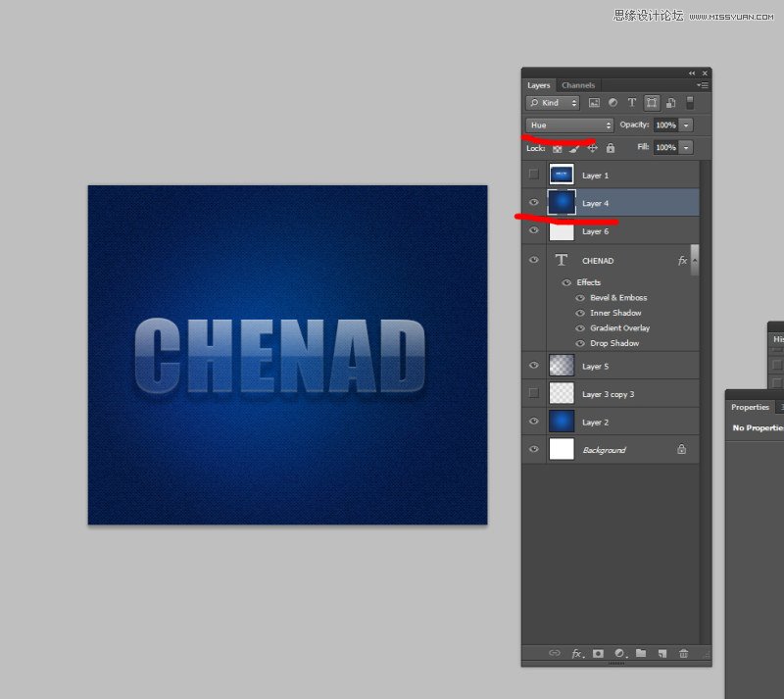Hide Layer 5 eye icon
This screenshot has width=784, height=699.
(x=534, y=366)
